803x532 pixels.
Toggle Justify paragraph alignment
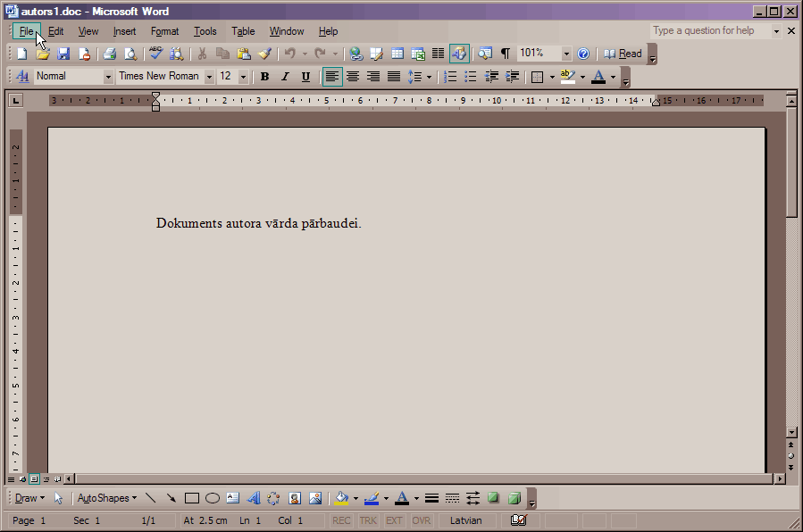tap(394, 77)
